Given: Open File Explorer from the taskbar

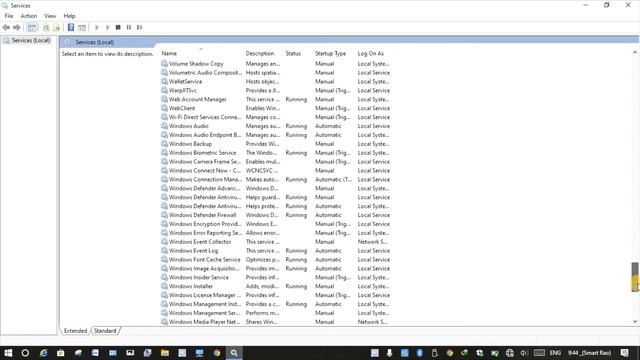Looking at the screenshot, I should [165, 353].
